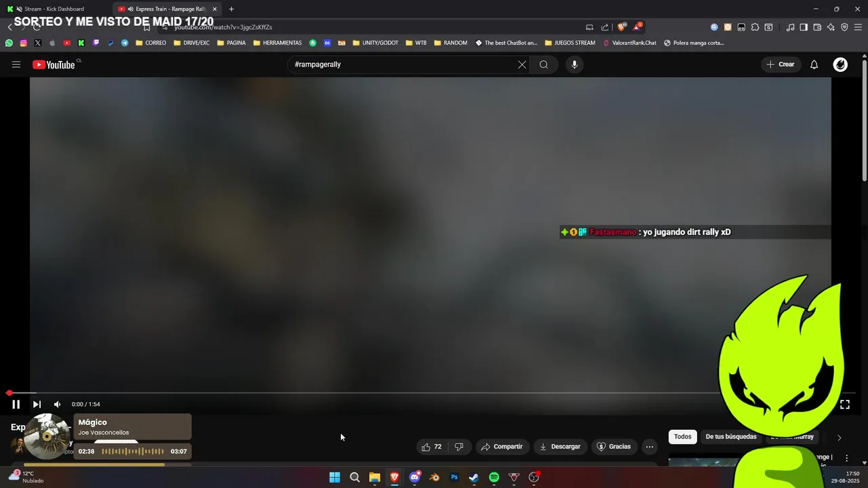The width and height of the screenshot is (868, 488).
Task: Open the WhatsApp bookmark
Action: coord(9,43)
